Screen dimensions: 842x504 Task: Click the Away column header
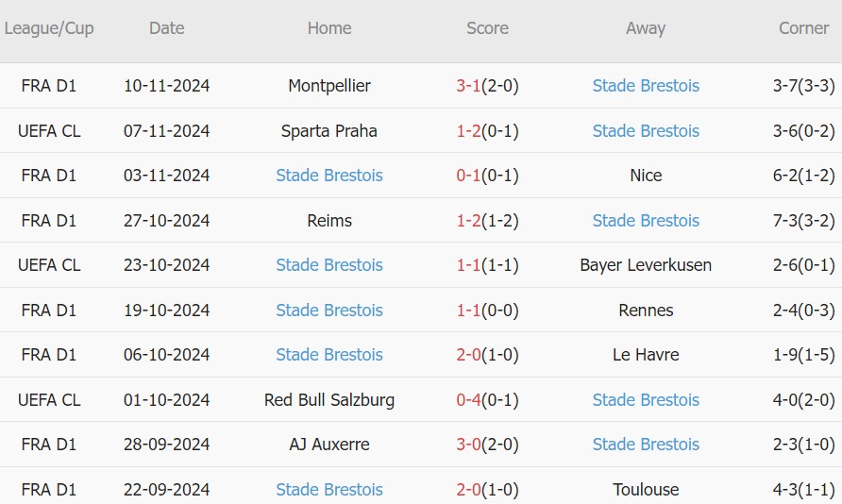tap(646, 28)
